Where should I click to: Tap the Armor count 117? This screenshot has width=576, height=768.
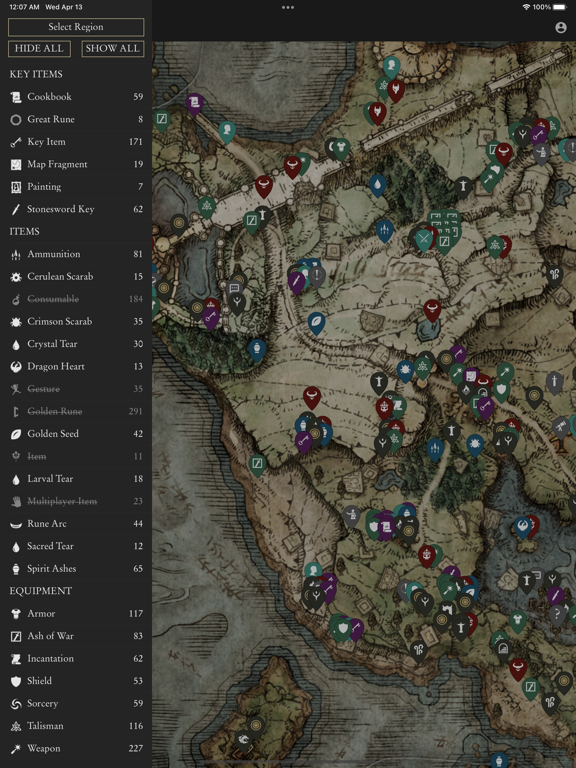(136, 614)
